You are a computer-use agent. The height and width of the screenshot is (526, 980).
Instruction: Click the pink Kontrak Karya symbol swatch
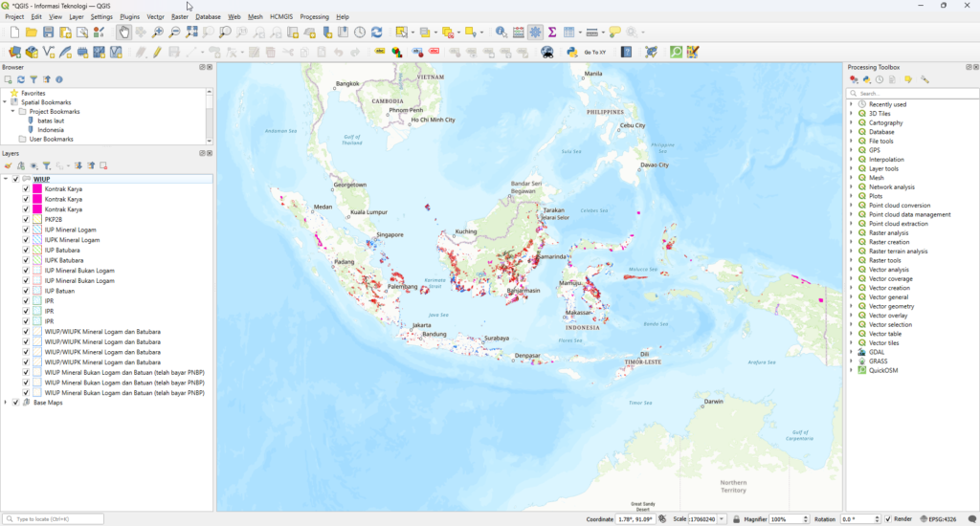[36, 189]
